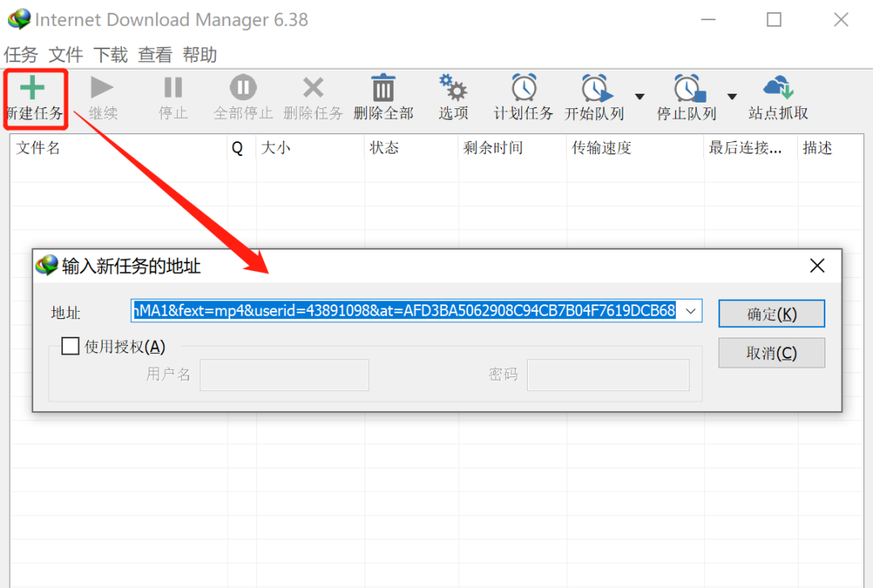
Task: Open the 帮助 menu
Action: (x=200, y=54)
